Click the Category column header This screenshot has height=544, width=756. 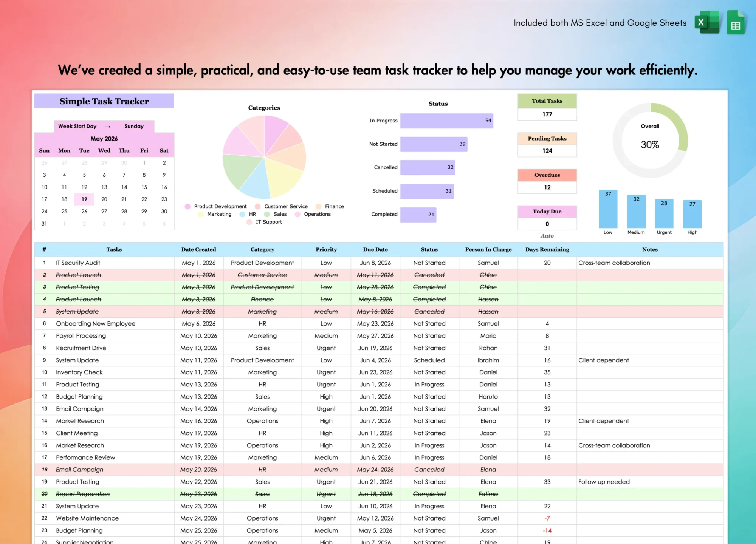click(x=262, y=249)
